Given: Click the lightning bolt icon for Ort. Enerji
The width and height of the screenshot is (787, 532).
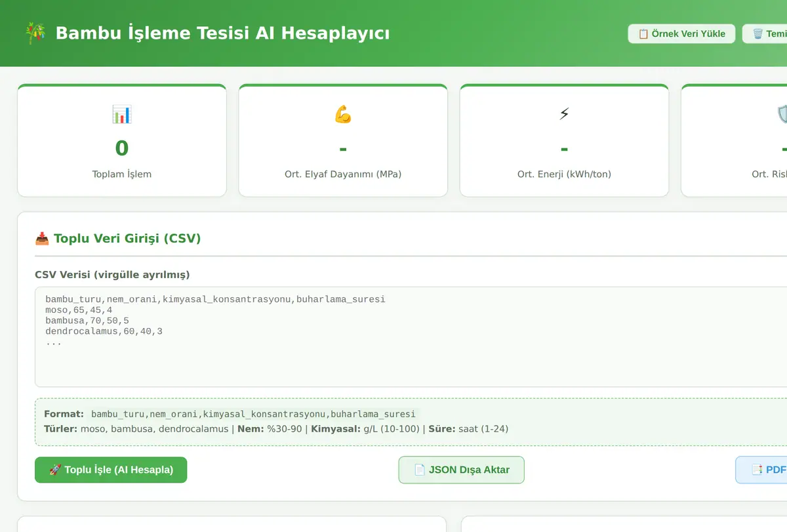Looking at the screenshot, I should 564,115.
